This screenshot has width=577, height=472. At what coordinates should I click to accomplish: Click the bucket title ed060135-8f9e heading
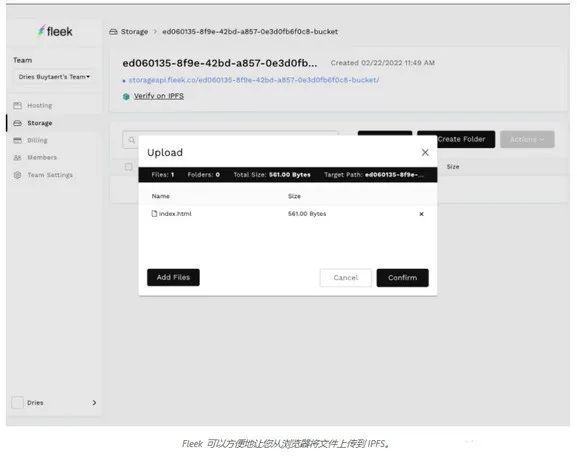(220, 63)
